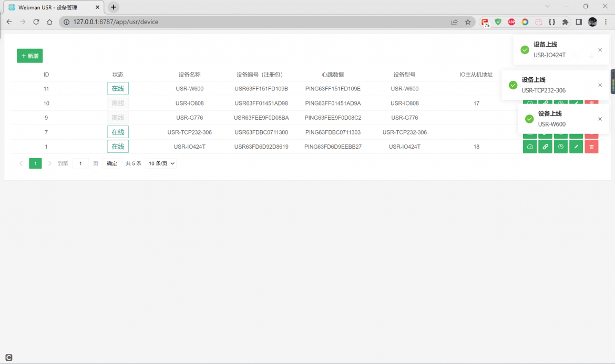Screen dimensions: 615x364
Task: Click heartbeat data PING63FEE9F0D08C2
Action: click(333, 118)
